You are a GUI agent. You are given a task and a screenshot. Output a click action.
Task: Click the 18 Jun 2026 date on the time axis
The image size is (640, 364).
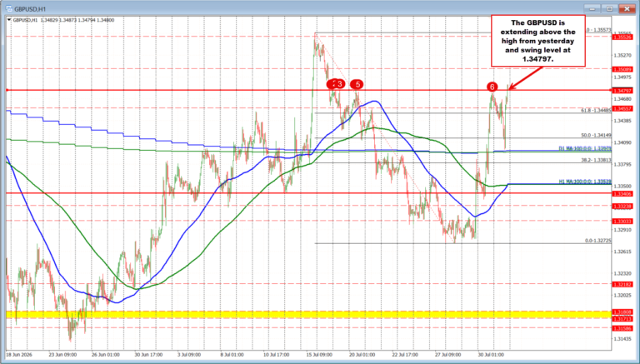(x=19, y=355)
